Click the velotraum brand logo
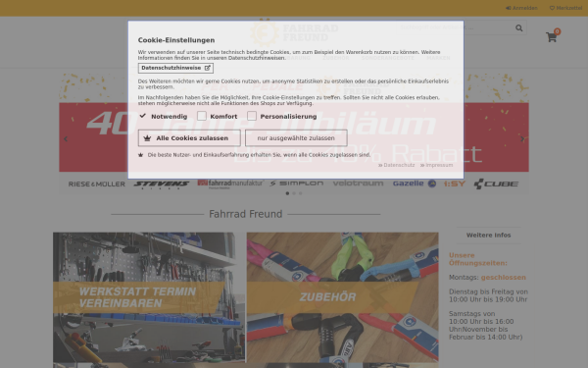588x368 pixels. [x=358, y=184]
